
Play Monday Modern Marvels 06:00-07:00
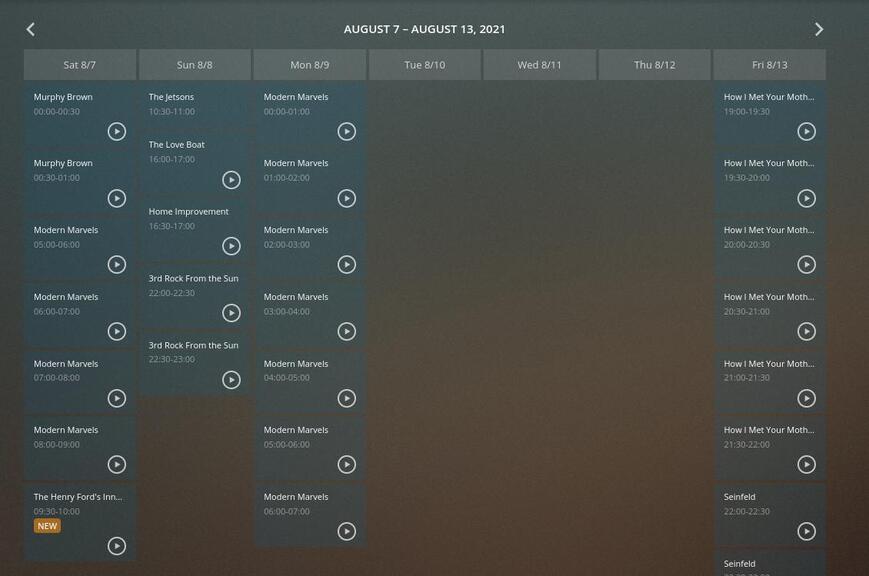(346, 532)
